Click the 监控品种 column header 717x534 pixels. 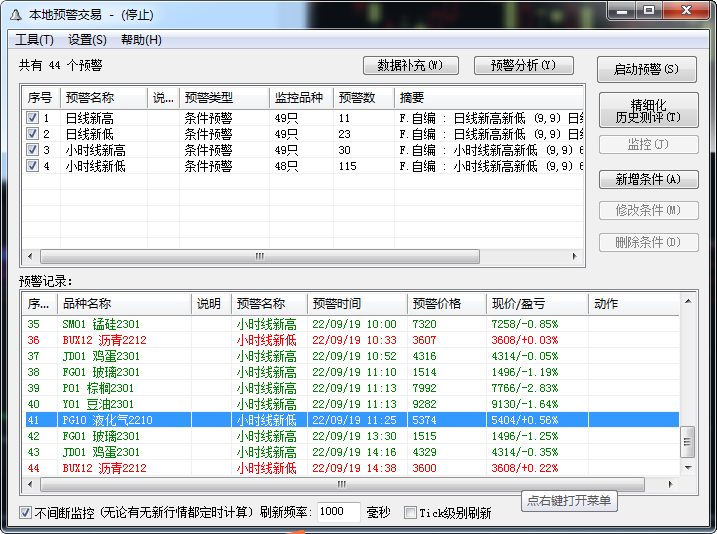coord(301,97)
